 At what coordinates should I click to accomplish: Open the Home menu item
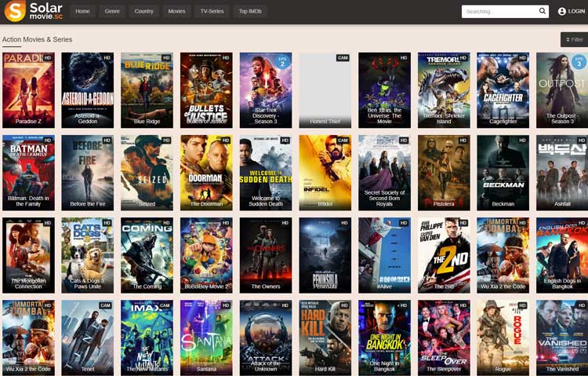[82, 11]
